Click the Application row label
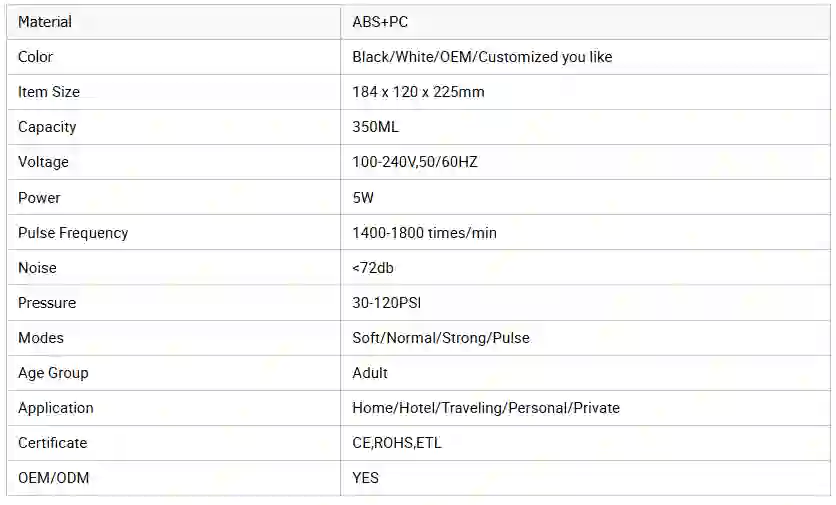The width and height of the screenshot is (836, 505). [55, 408]
